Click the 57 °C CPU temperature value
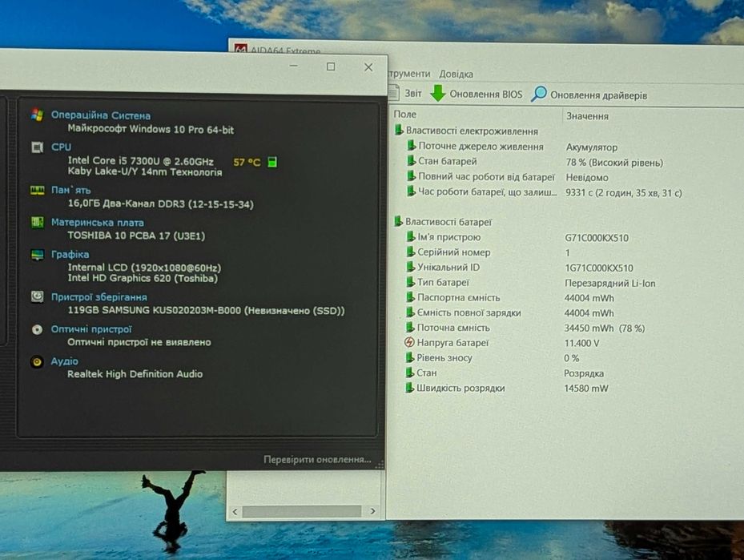Viewport: 744px width, 560px height. [x=247, y=163]
